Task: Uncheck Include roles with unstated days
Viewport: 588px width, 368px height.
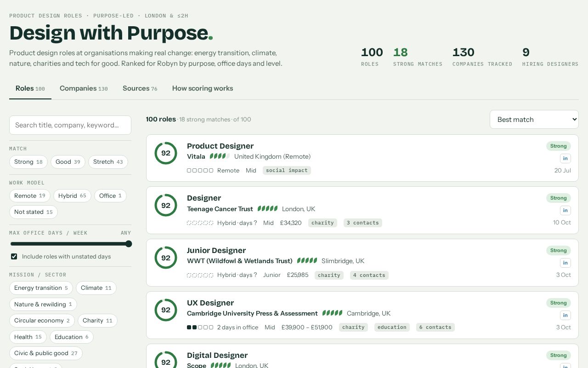Action: tap(14, 257)
